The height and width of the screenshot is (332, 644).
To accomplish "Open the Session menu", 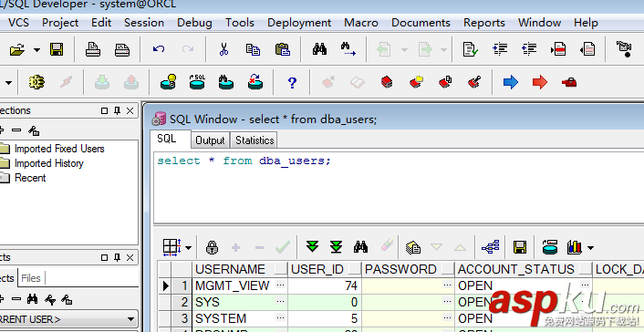I will click(144, 23).
